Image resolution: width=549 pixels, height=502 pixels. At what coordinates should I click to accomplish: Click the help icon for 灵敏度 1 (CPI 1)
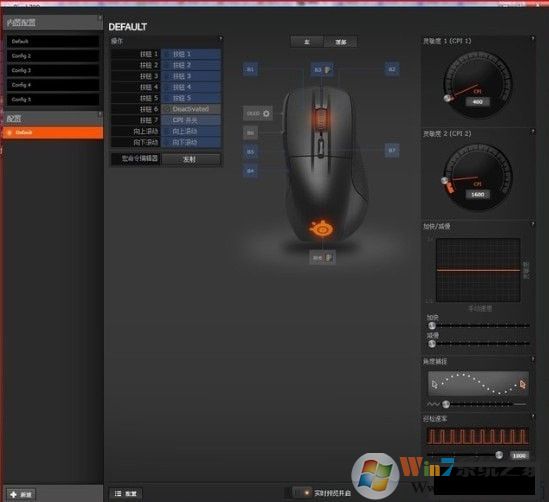coord(533,38)
